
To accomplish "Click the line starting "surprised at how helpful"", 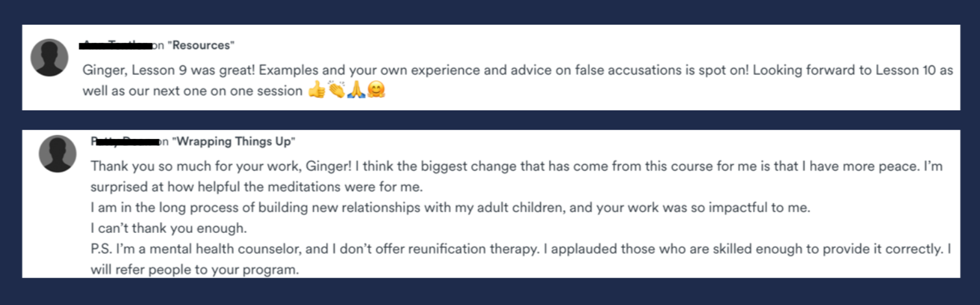I will (x=256, y=188).
